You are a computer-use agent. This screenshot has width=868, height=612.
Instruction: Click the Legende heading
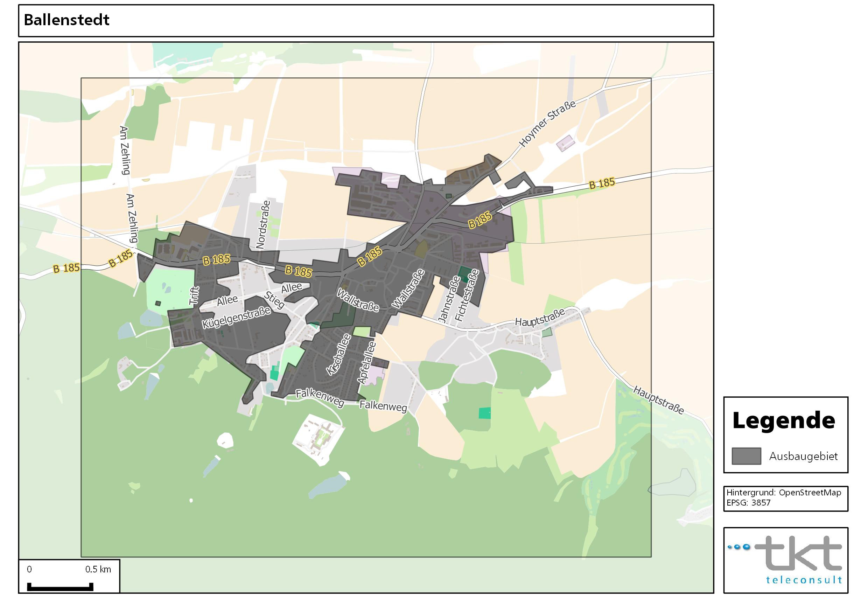(784, 420)
